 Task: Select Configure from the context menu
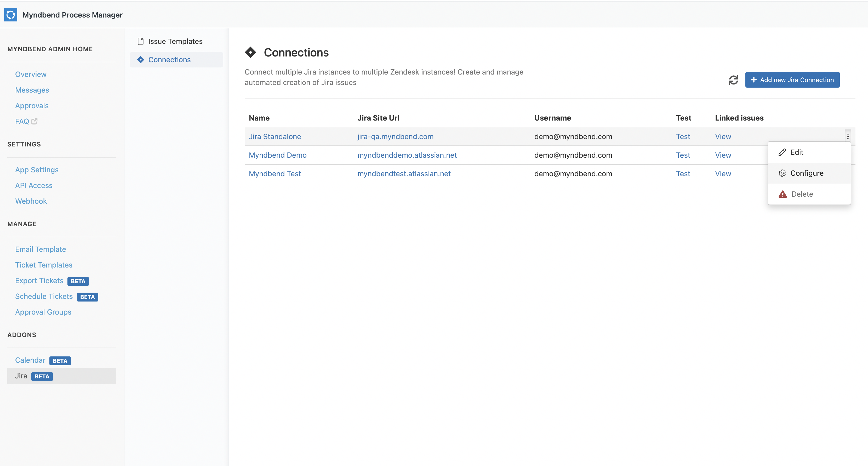807,173
